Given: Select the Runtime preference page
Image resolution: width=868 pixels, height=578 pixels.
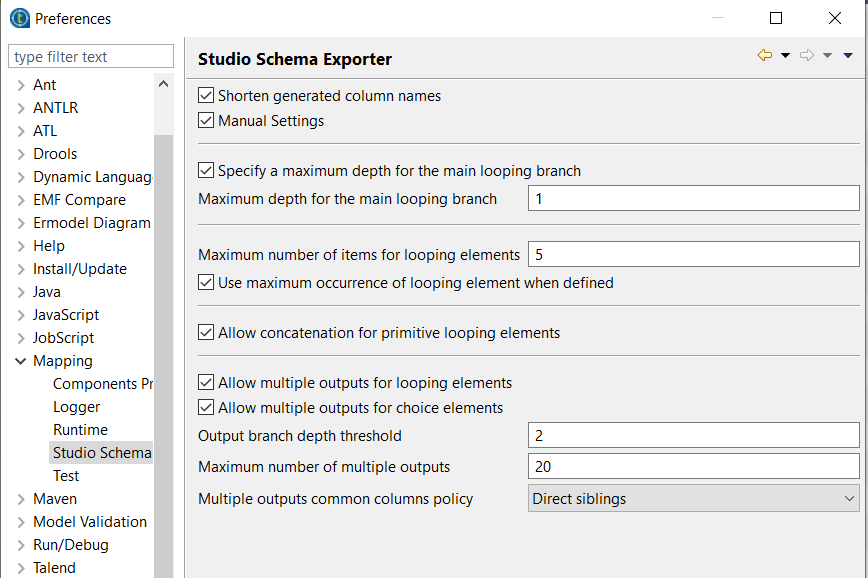Looking at the screenshot, I should pos(80,430).
